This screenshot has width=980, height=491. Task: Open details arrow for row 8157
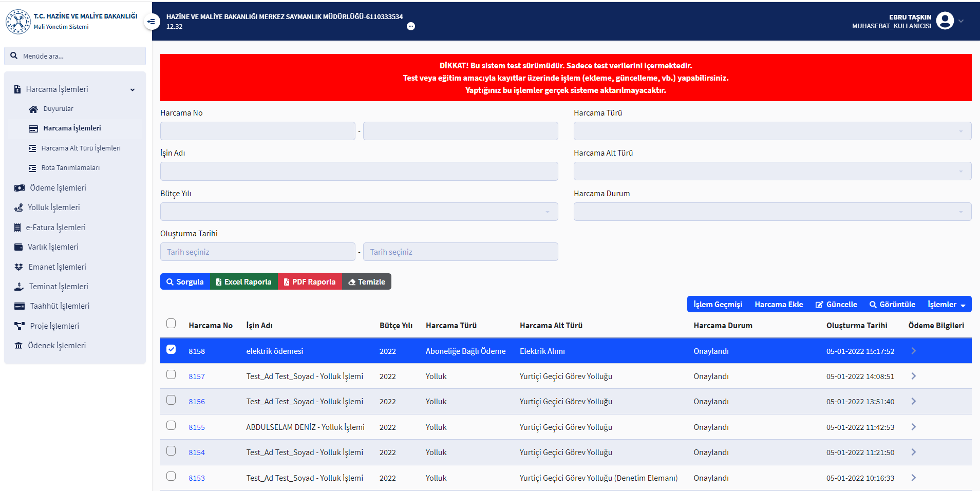tap(913, 376)
